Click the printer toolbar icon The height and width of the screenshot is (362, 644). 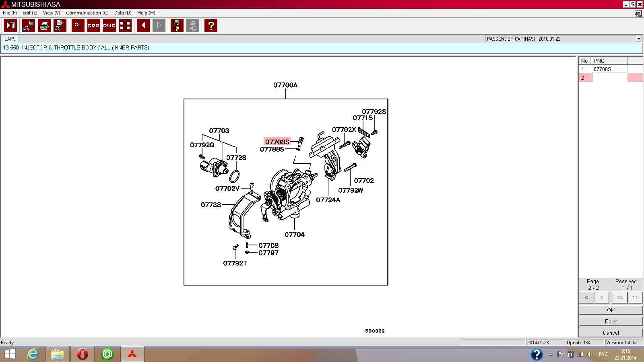(x=44, y=26)
